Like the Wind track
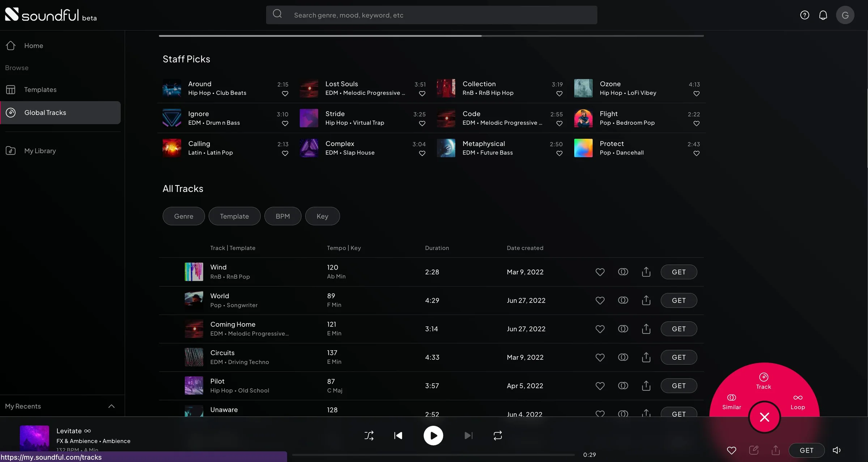This screenshot has width=868, height=462. pos(600,272)
